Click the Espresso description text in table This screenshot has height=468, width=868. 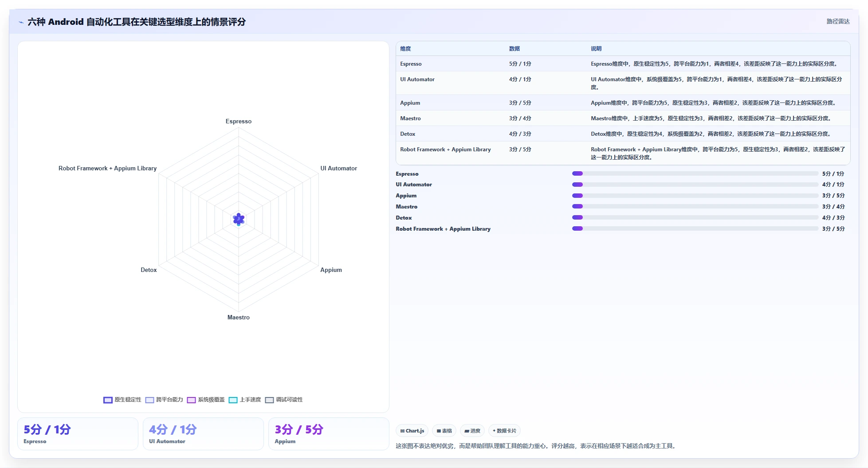click(x=715, y=64)
